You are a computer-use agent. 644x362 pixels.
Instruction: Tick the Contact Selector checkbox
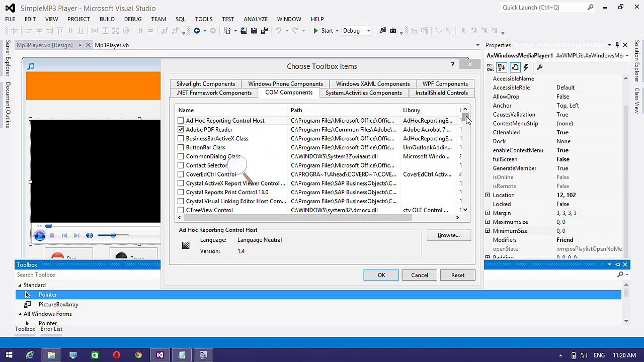coord(181,165)
